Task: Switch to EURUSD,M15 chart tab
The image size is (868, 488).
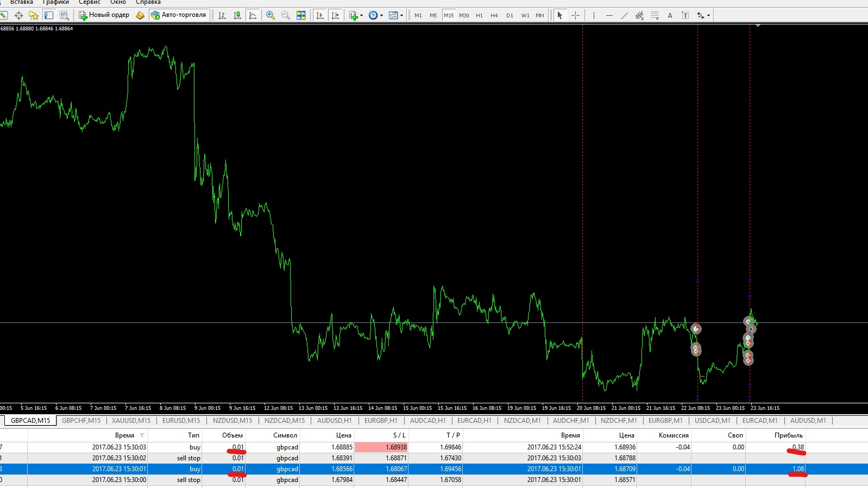Action: (x=181, y=421)
